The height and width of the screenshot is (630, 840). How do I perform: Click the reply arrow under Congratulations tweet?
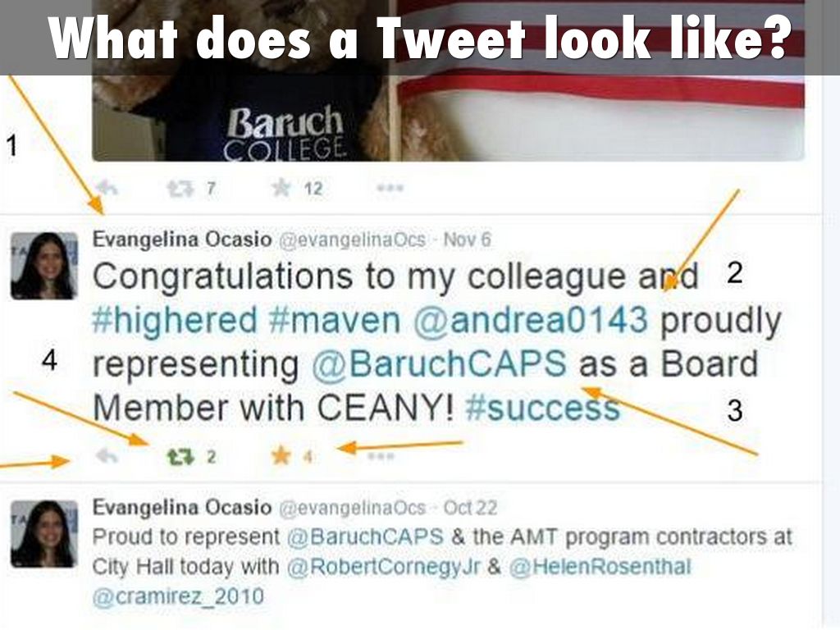[x=107, y=456]
